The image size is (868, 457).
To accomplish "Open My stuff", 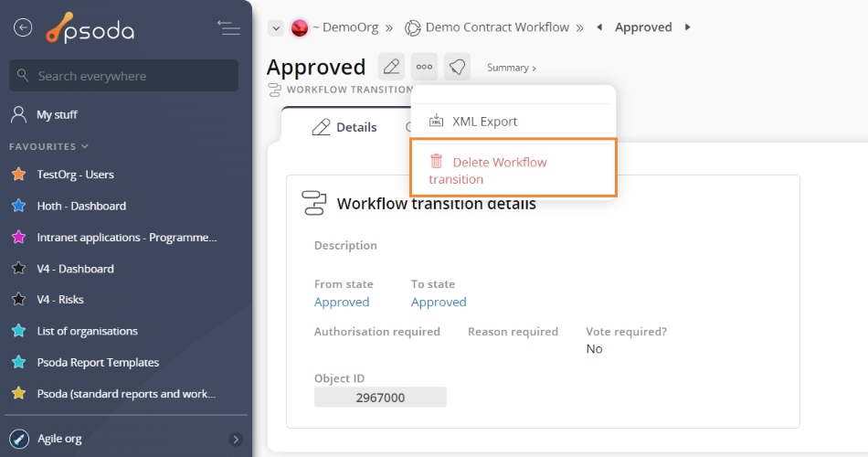I will click(x=57, y=114).
